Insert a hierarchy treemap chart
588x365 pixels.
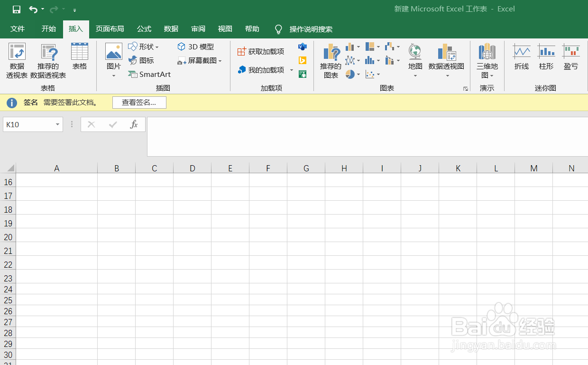[x=373, y=47]
